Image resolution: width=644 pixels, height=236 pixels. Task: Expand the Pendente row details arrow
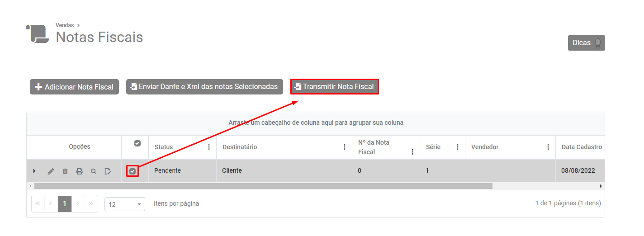pyautogui.click(x=34, y=171)
